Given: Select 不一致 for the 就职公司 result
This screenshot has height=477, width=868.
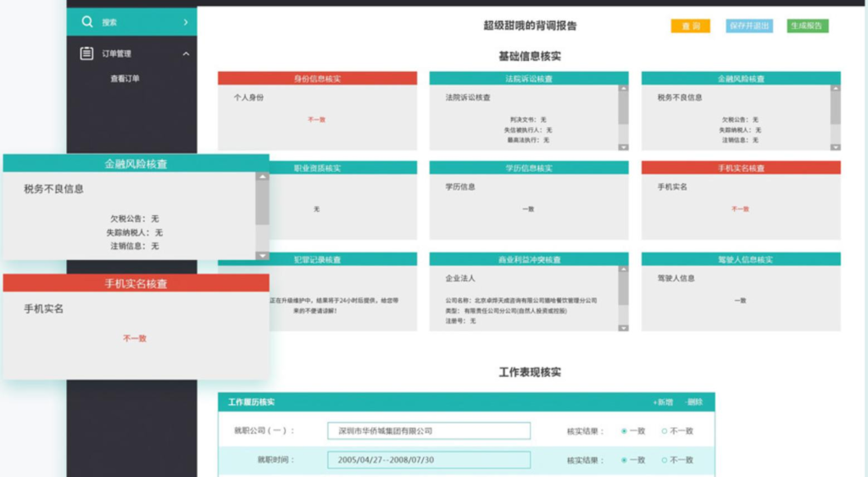Looking at the screenshot, I should coord(665,431).
